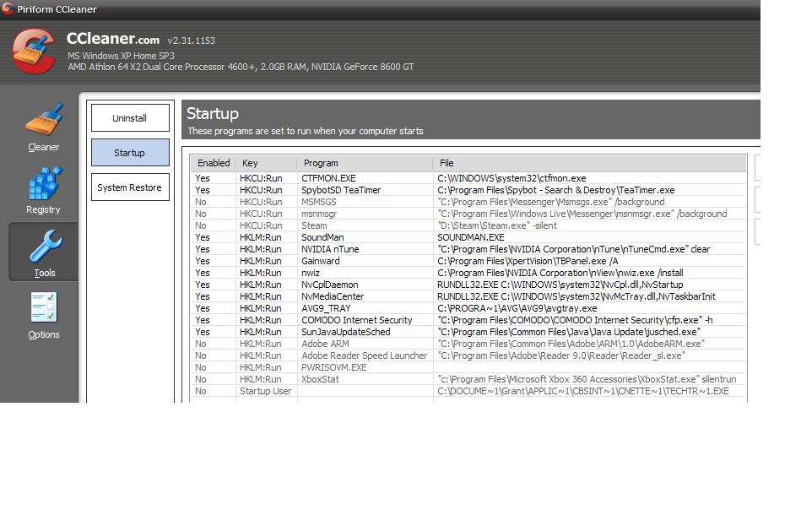The image size is (812, 510).
Task: Select the disabled XboxStat entry
Action: coord(320,379)
